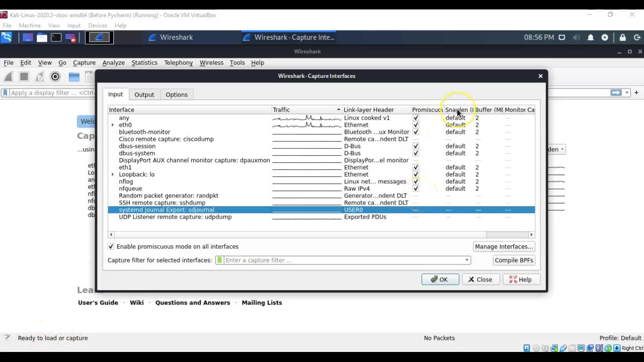The width and height of the screenshot is (644, 362).
Task: Click Manage Interfaces button
Action: (x=504, y=247)
